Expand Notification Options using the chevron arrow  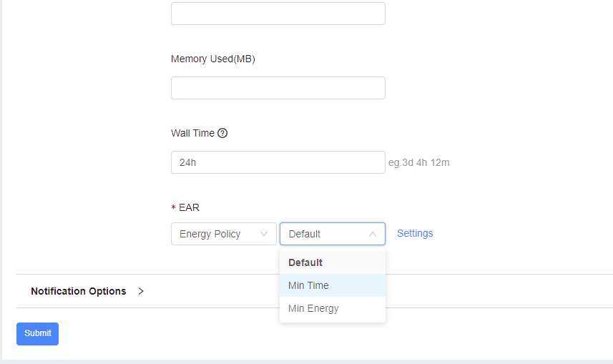141,291
